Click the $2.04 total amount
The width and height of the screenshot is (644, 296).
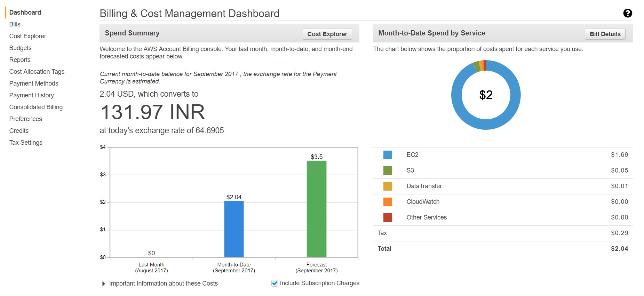[x=620, y=249]
